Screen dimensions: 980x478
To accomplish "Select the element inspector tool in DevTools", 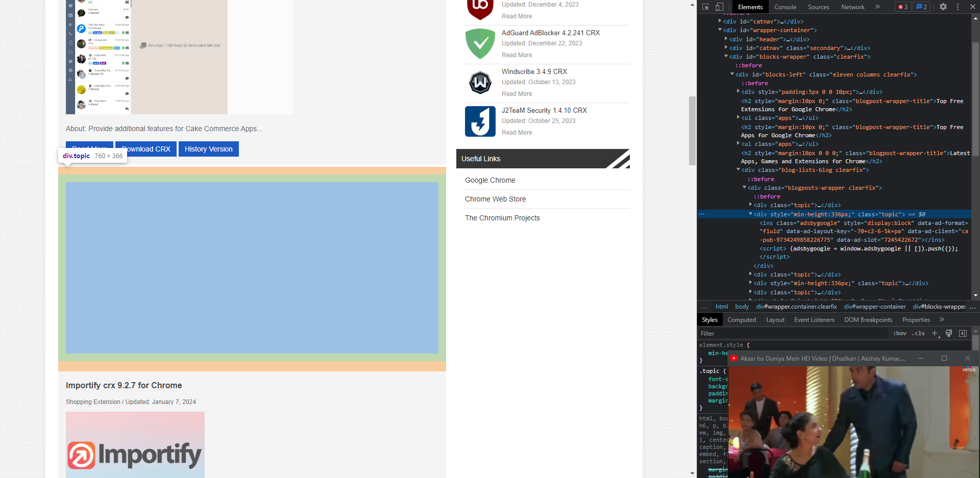I will pos(705,7).
